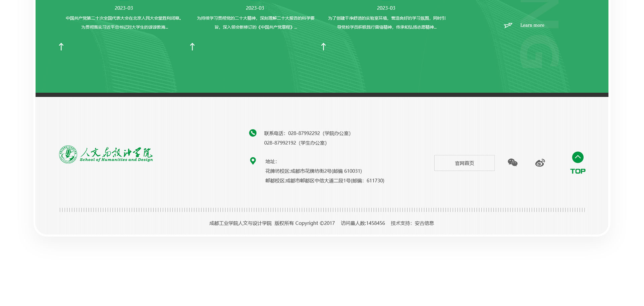Open the news about 为持续学习贯彻党的二十大精神

[x=255, y=18]
